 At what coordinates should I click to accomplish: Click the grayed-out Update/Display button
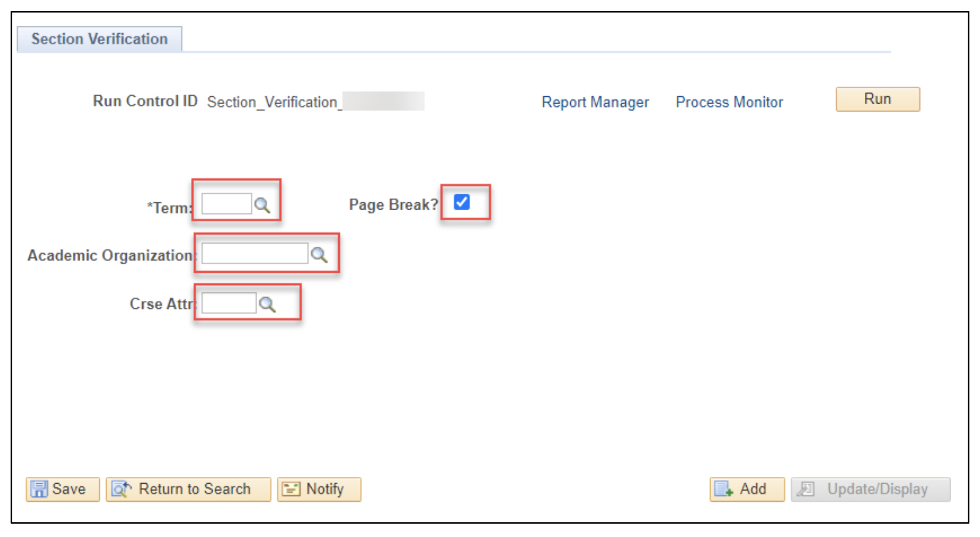click(x=870, y=489)
